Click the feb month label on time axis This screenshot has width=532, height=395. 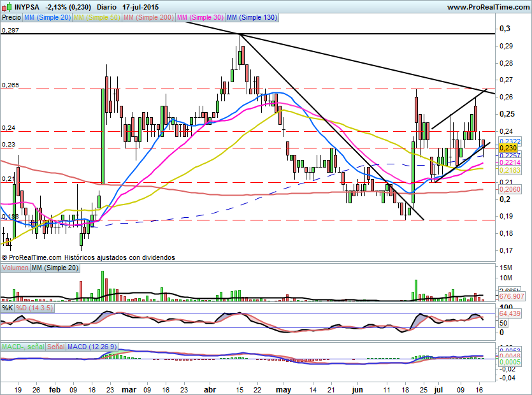pos(55,390)
